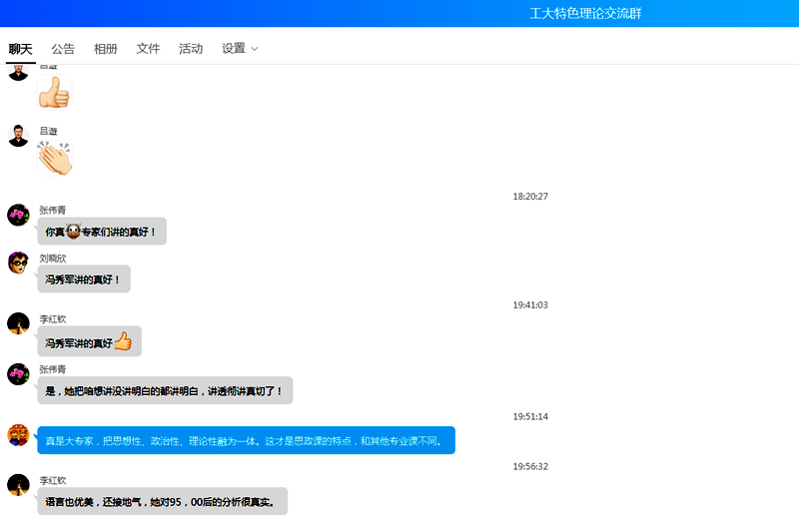Click the thumbs-up emoji in 李红钦's message
Viewport: 799px width, 532px height.
coord(123,341)
